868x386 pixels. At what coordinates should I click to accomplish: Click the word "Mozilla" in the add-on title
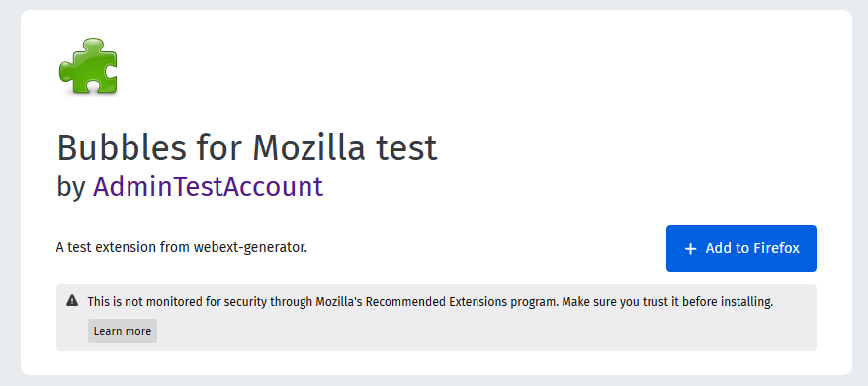308,148
